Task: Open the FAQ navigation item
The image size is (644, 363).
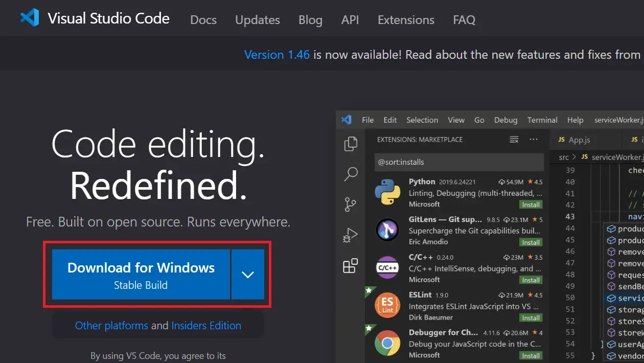Action: pos(464,20)
